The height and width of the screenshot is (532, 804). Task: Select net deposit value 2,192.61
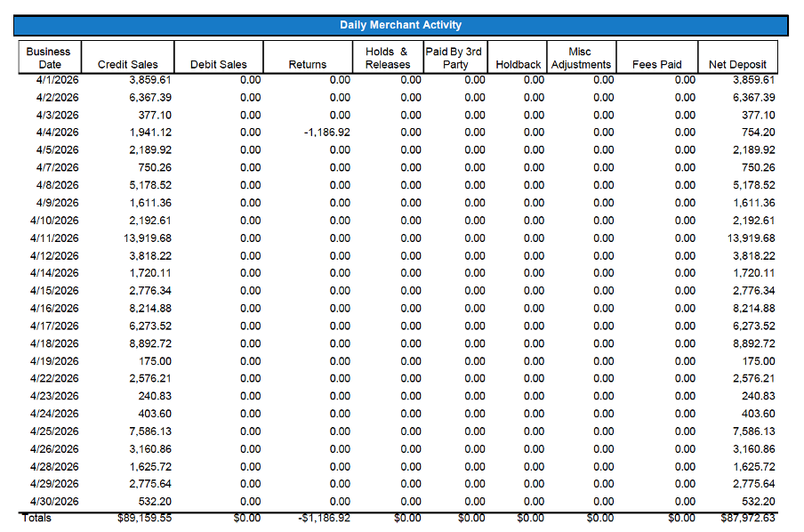coord(754,221)
